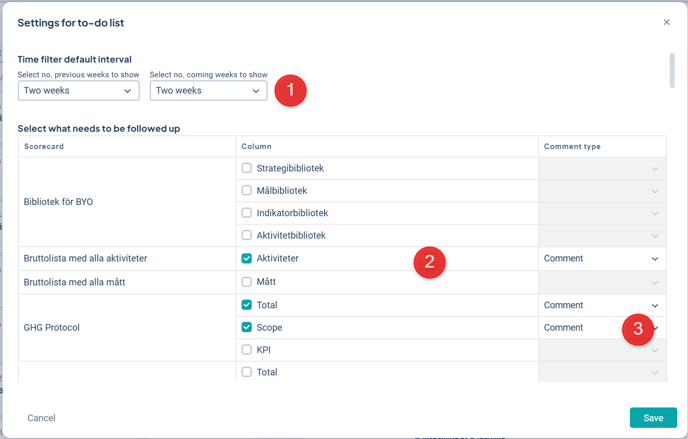Click red annotation marker number 3
This screenshot has width=688, height=439.
[x=637, y=330]
